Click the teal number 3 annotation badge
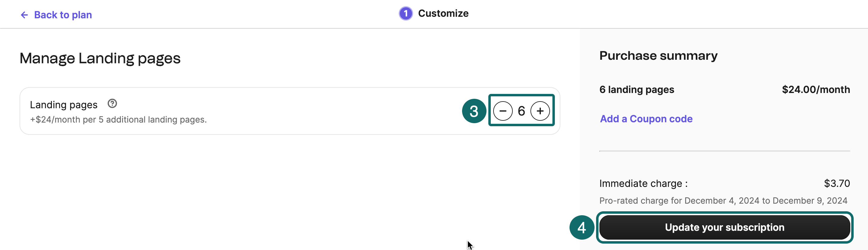 (x=474, y=111)
